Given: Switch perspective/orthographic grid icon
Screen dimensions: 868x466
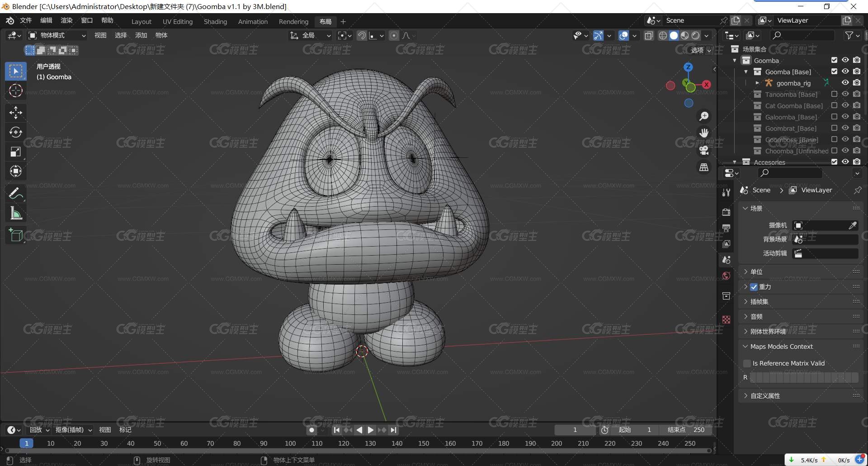Looking at the screenshot, I should 704,167.
